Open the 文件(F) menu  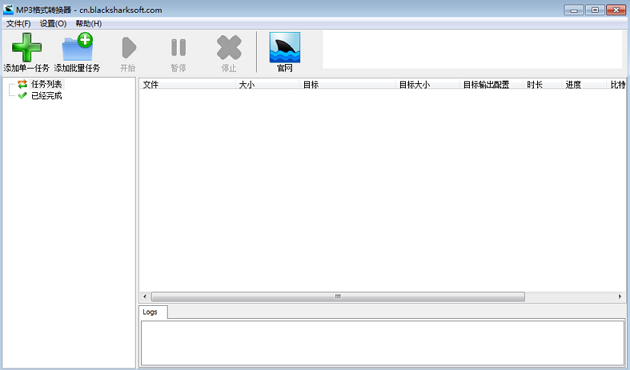(x=18, y=24)
